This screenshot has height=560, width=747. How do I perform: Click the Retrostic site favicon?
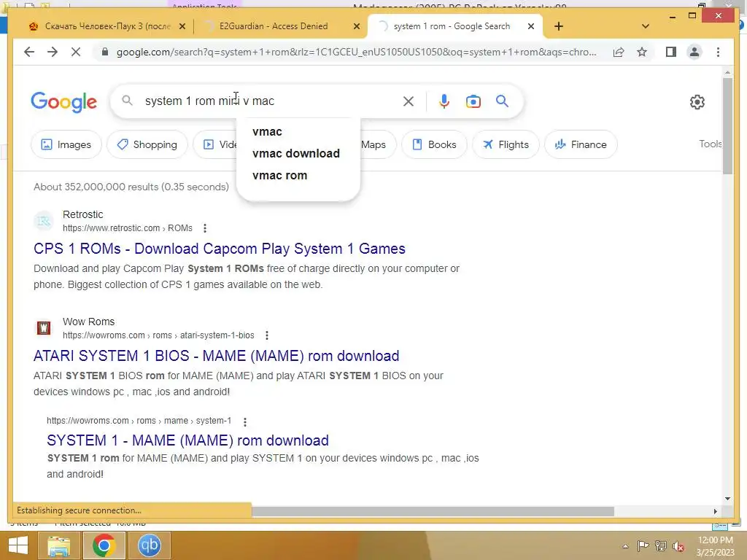coord(44,221)
